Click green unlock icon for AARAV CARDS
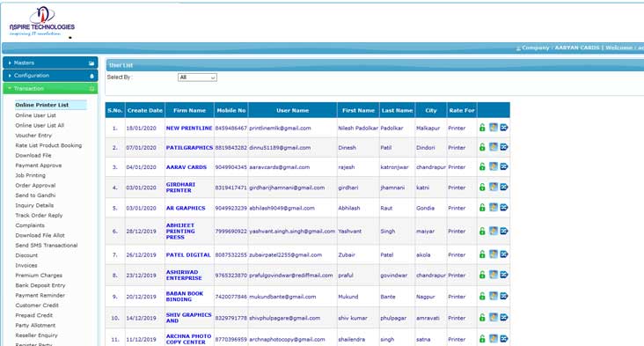The width and height of the screenshot is (644, 346). pyautogui.click(x=482, y=166)
